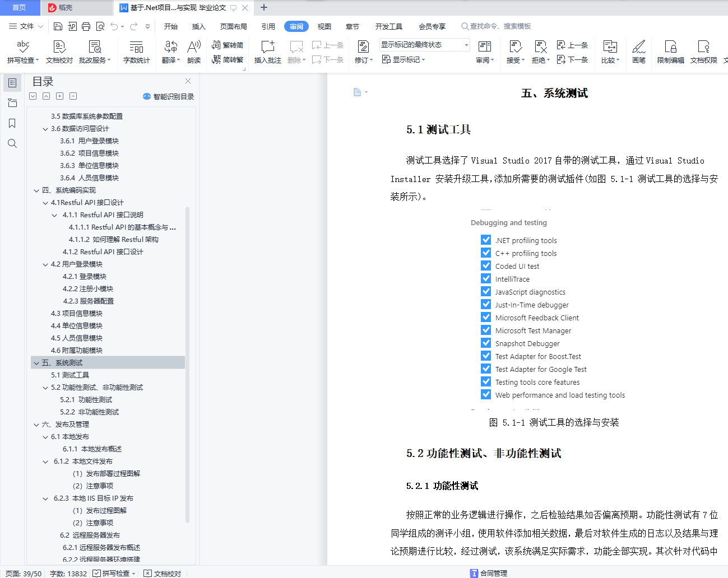Click the checkbox beside Snapshot Debugger
728x578 pixels.
(x=486, y=343)
